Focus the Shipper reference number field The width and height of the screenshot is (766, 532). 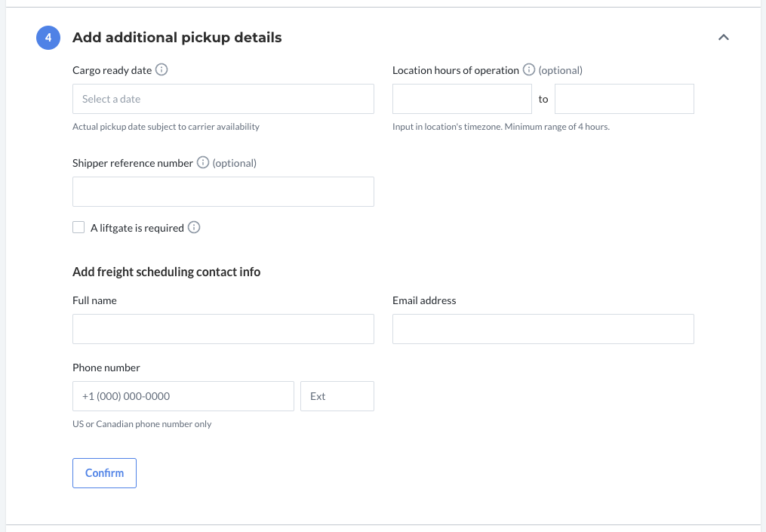223,192
